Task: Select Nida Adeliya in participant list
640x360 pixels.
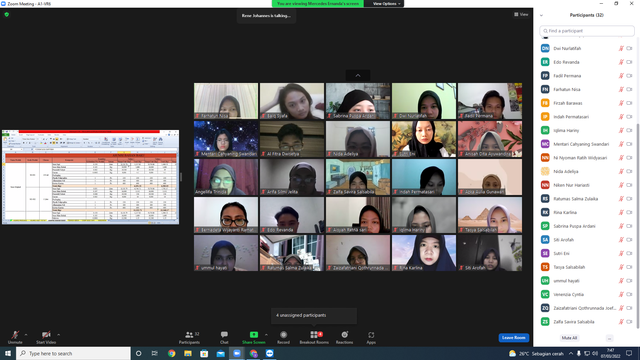Action: click(x=586, y=171)
